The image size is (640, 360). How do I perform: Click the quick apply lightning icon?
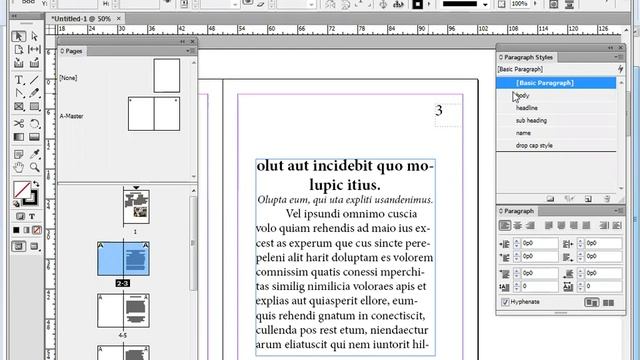620,69
